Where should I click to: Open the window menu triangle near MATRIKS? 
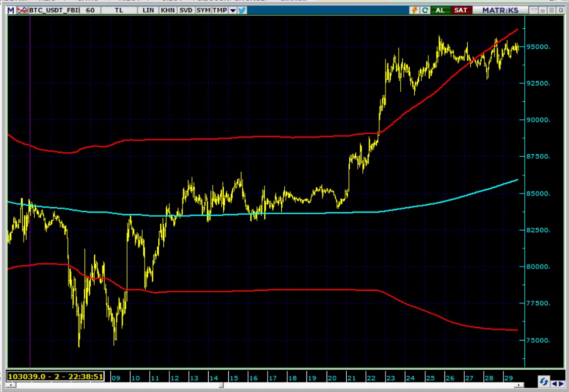tap(534, 10)
